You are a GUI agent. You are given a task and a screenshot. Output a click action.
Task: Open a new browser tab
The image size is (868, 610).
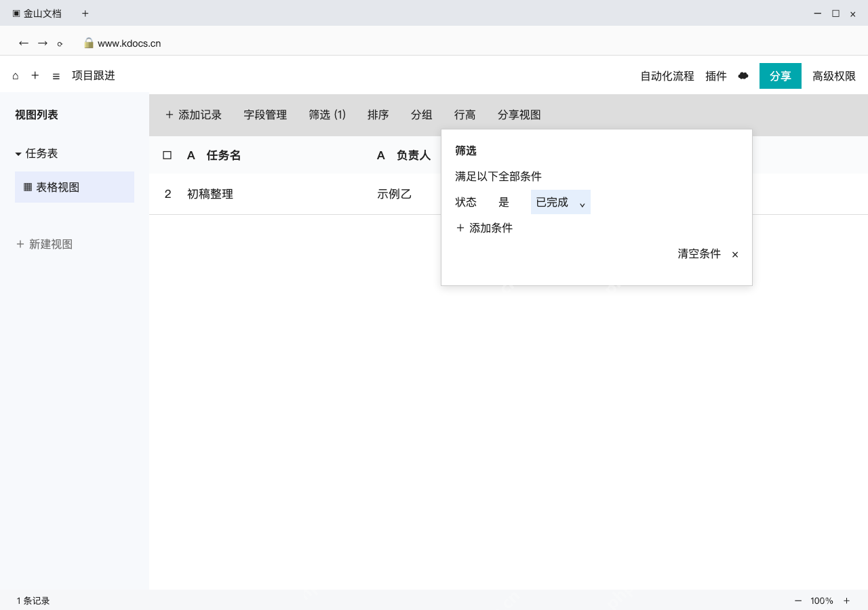85,14
